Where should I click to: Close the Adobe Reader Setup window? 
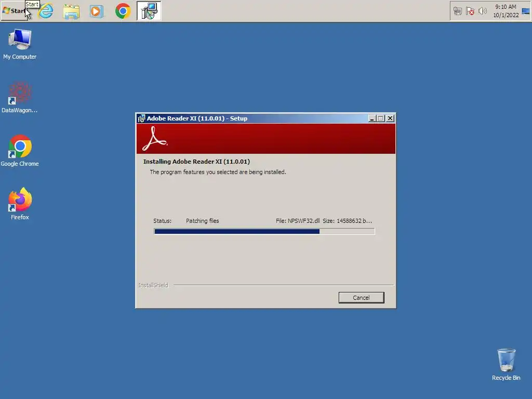pos(390,118)
